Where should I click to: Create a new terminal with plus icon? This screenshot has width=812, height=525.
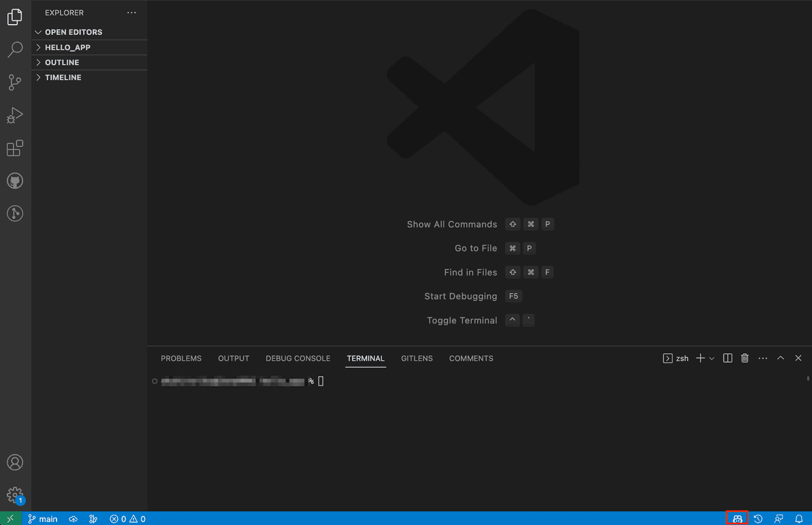coord(700,358)
